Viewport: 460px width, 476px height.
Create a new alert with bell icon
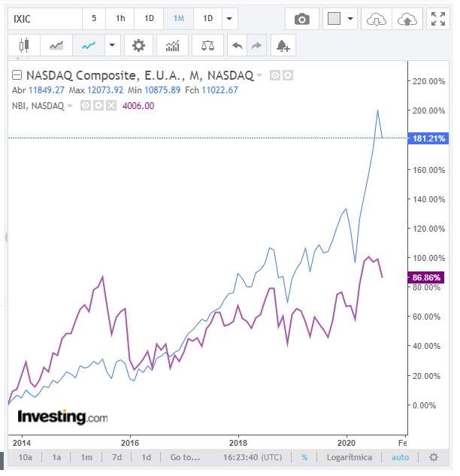click(283, 45)
